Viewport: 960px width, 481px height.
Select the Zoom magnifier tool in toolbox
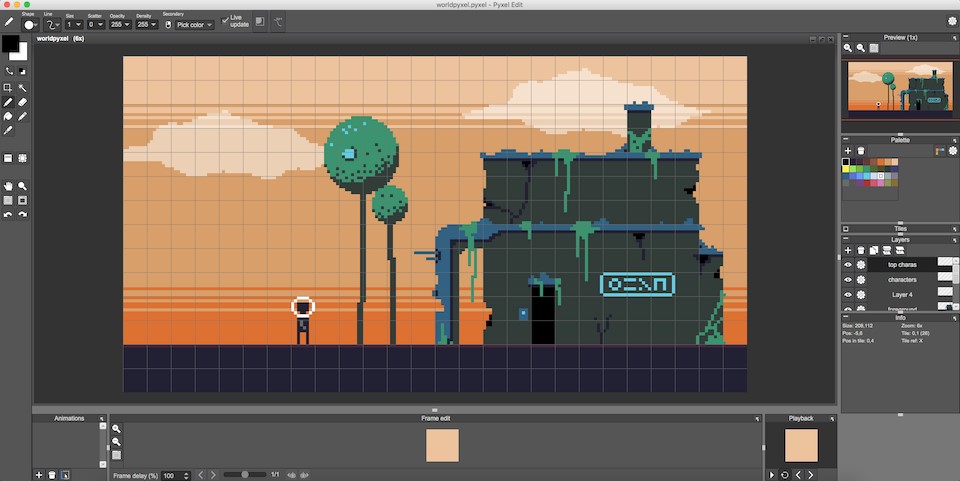23,186
